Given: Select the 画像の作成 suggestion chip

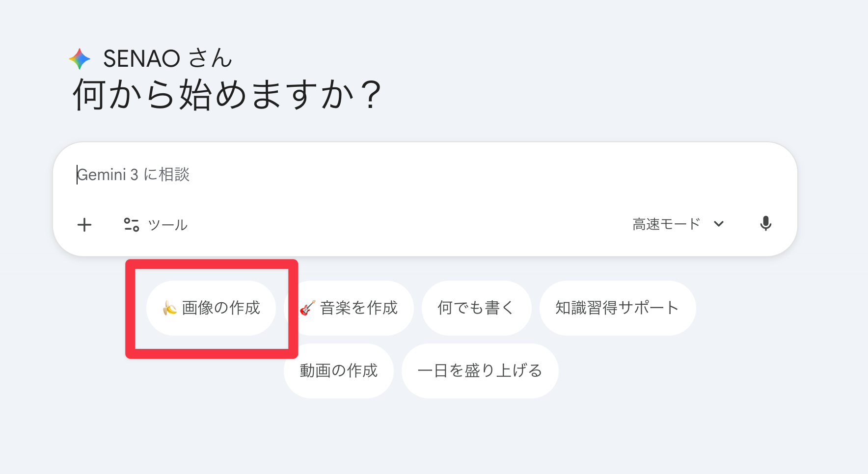Looking at the screenshot, I should pyautogui.click(x=221, y=308).
